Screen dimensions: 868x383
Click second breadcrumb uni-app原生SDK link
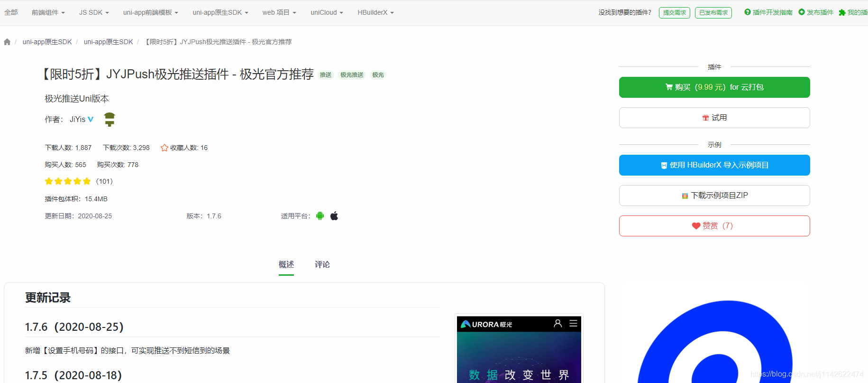coord(109,42)
